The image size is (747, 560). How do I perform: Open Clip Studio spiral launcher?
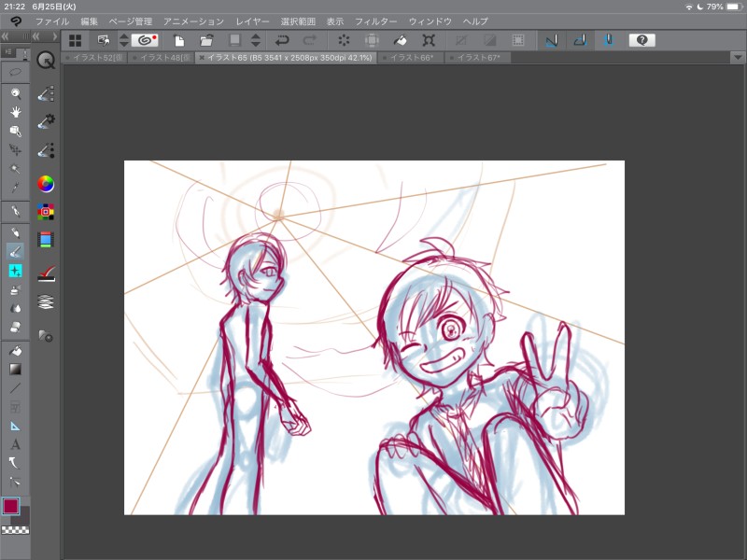pyautogui.click(x=145, y=40)
